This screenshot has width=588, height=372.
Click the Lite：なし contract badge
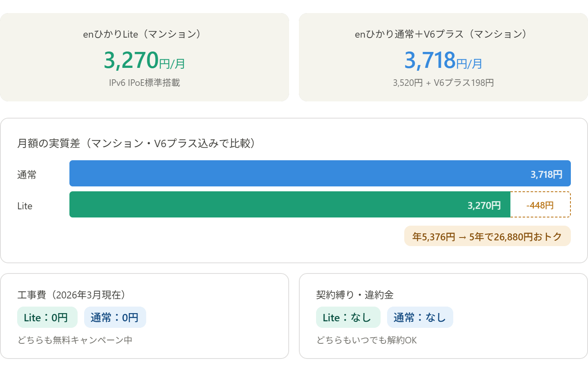click(x=348, y=318)
